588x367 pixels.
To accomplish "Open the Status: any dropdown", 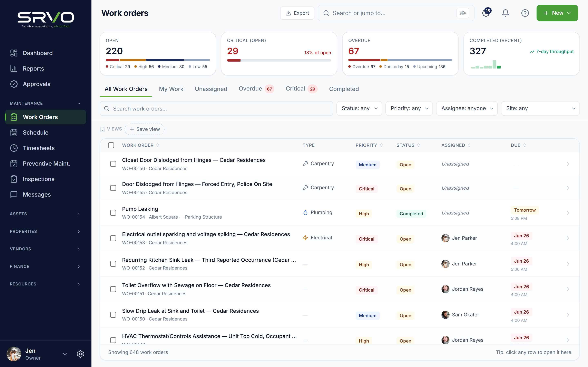I will point(359,108).
